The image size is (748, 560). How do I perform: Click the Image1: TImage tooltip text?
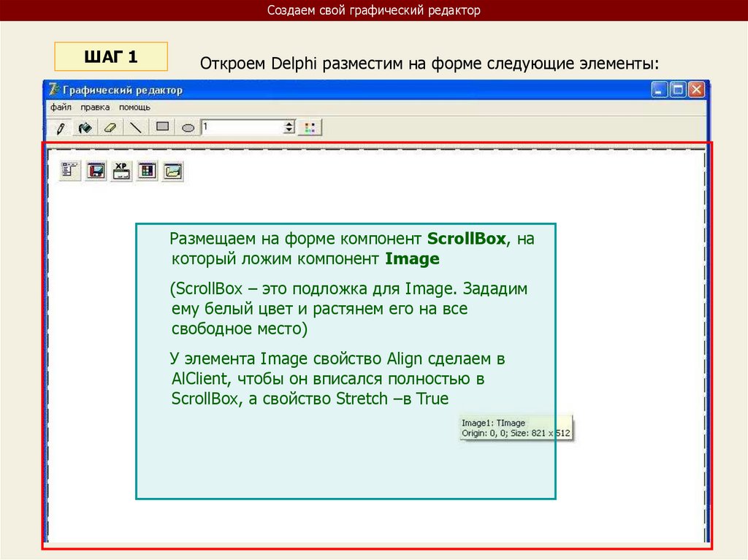click(x=493, y=423)
